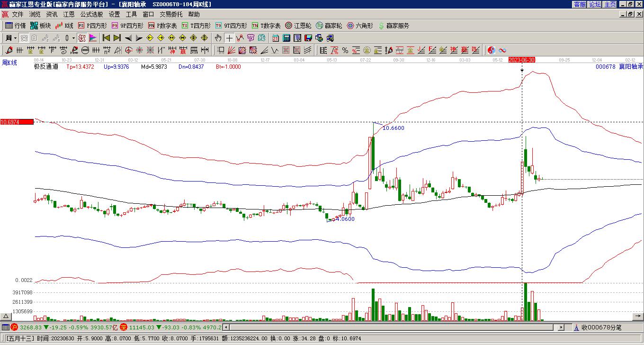Image resolution: width=644 pixels, height=345 pixels.
Task: Click the 论坛 forum button
Action: [595, 4]
